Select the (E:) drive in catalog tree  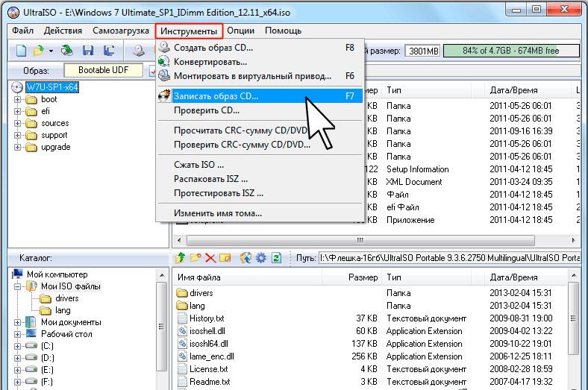[x=47, y=370]
